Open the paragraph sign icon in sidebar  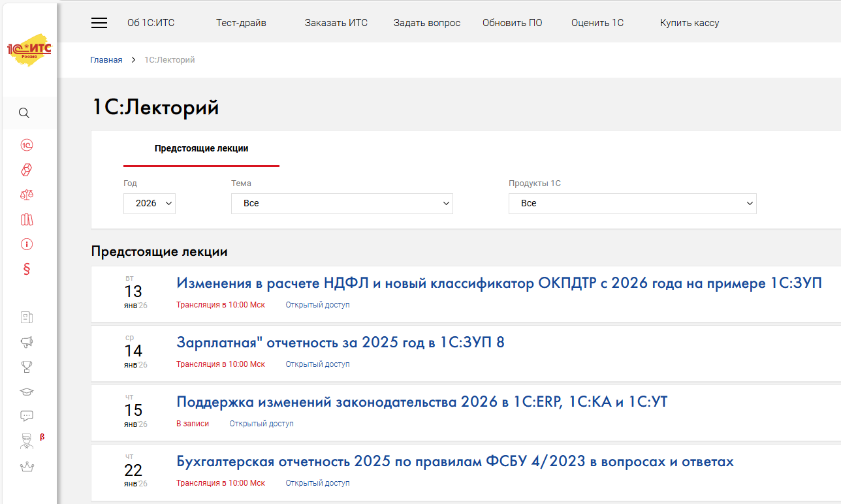pyautogui.click(x=27, y=269)
